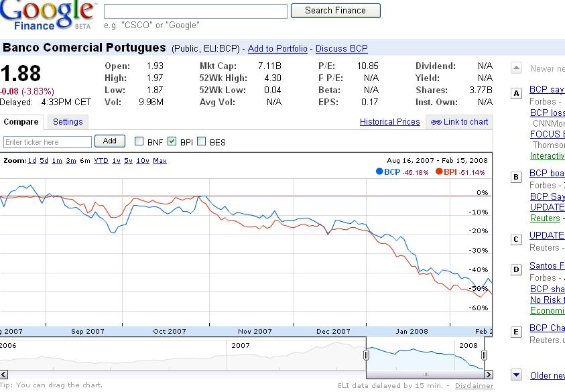Click the Shares value 3.77B
The height and width of the screenshot is (392, 565).
click(481, 90)
